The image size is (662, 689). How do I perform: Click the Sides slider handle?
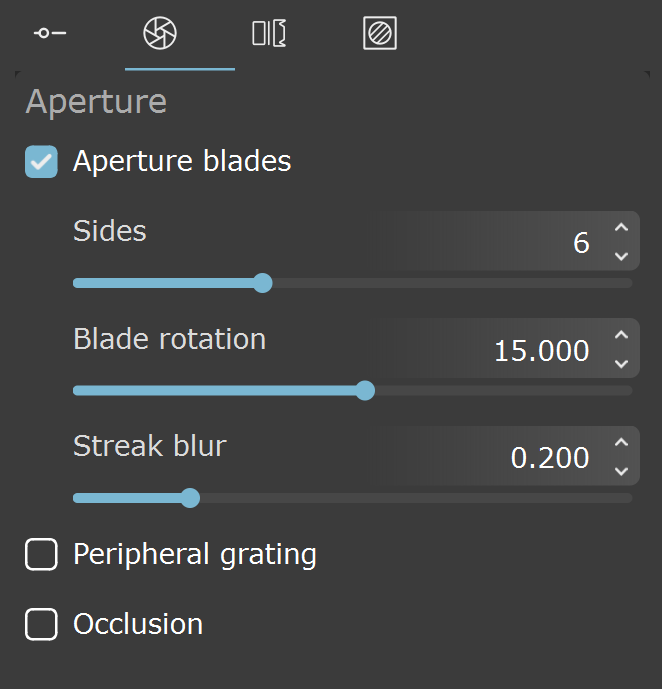pyautogui.click(x=263, y=283)
